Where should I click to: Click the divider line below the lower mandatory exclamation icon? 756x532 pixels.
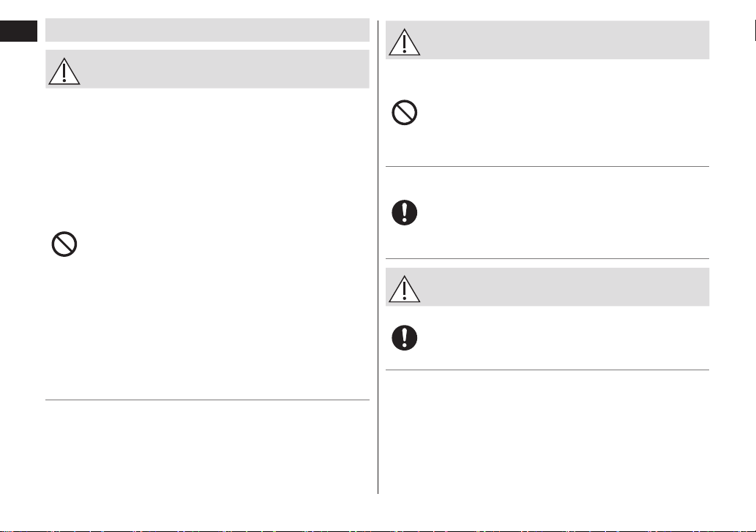(x=547, y=370)
